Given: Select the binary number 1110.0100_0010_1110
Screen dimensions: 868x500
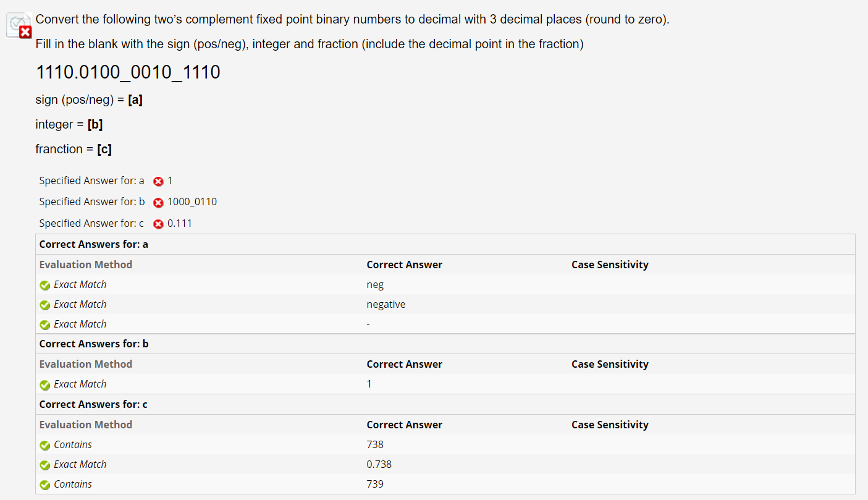Looking at the screenshot, I should pos(128,72).
